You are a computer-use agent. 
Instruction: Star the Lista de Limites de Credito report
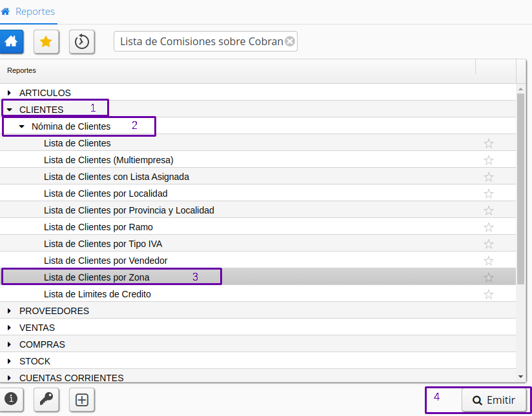[x=489, y=294]
